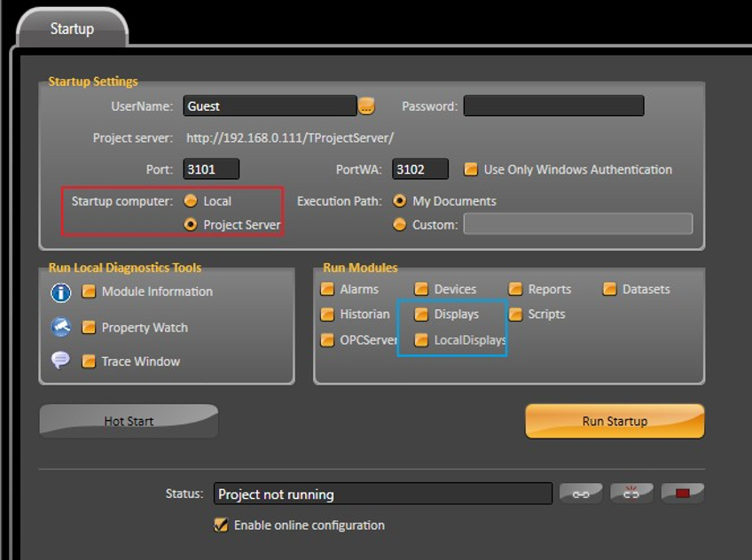Toggle the Alarms module checkbox
752x560 pixels.
pos(327,289)
